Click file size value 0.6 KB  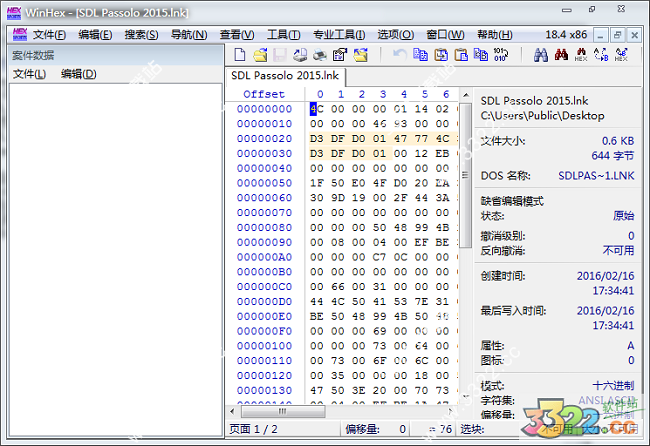click(618, 141)
